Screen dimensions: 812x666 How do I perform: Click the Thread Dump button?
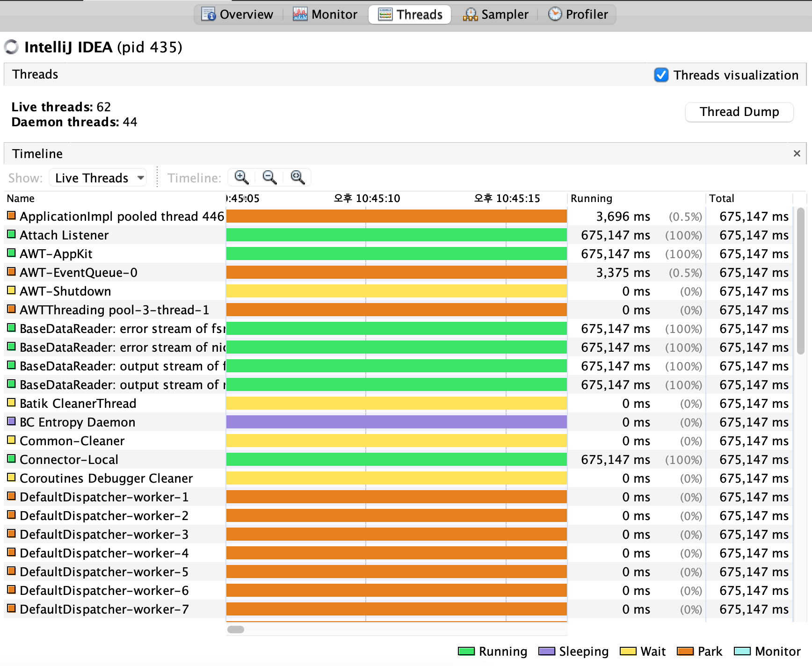pyautogui.click(x=739, y=112)
